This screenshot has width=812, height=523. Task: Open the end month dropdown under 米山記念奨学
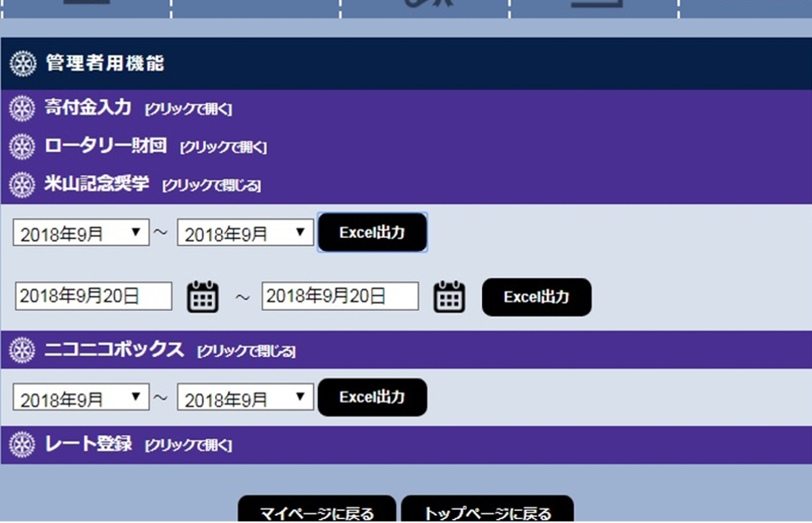tap(245, 233)
